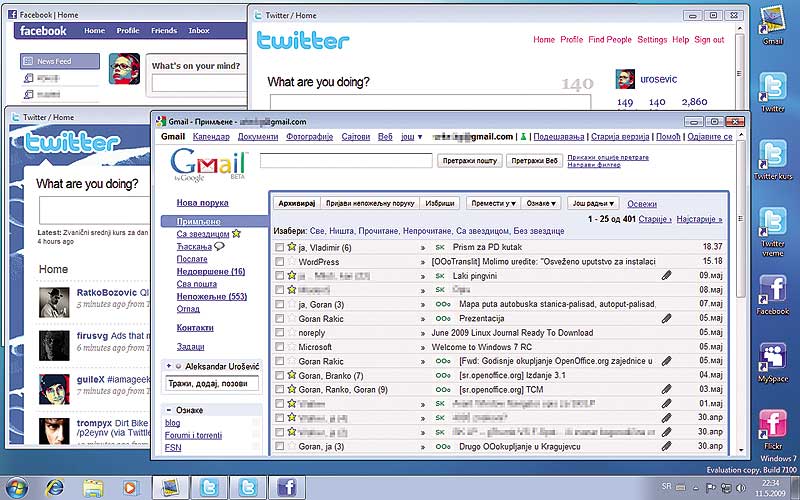Launch Internet Explorer from the taskbar
Viewport: 800px width, 500px height.
[x=55, y=488]
